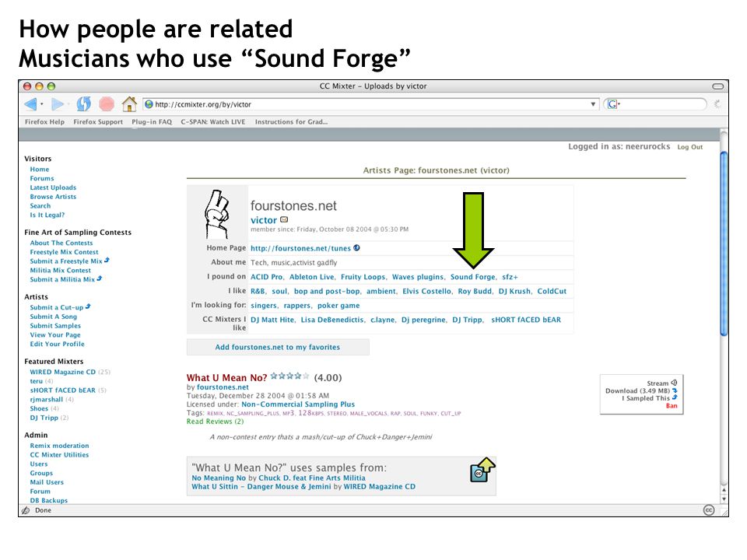
Task: Click the Stream speaker icon
Action: [674, 383]
